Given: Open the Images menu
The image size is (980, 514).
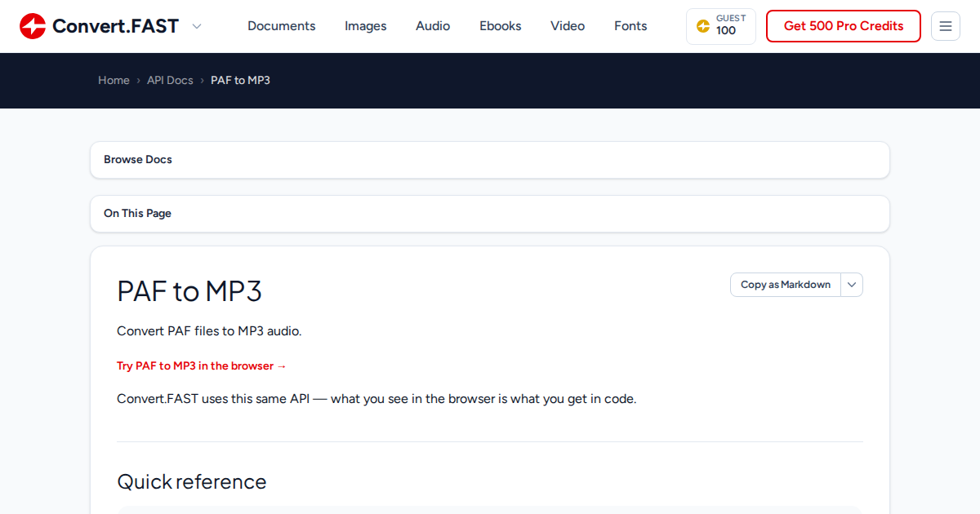Looking at the screenshot, I should point(366,26).
